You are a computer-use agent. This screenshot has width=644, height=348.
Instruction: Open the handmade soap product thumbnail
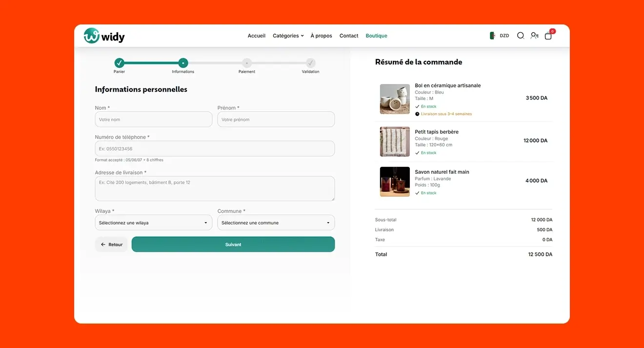click(395, 182)
